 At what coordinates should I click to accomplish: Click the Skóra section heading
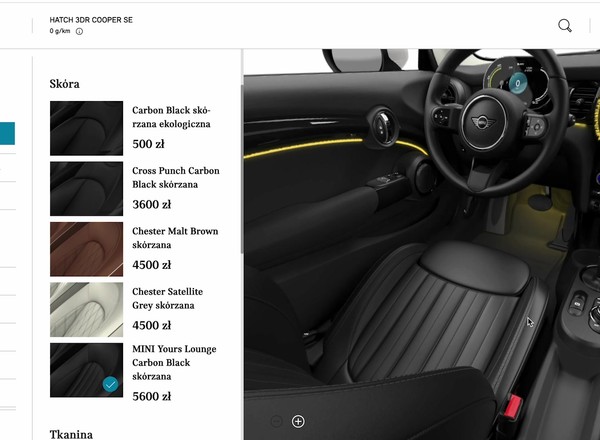(x=64, y=84)
